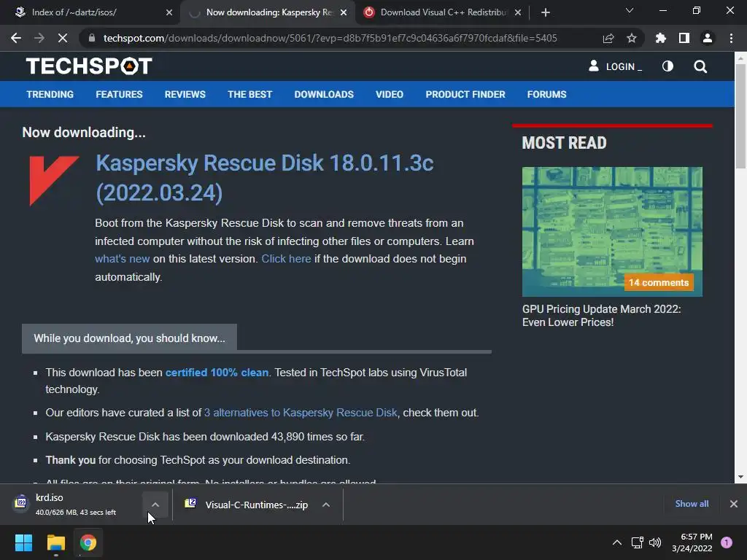The width and height of the screenshot is (747, 560).
Task: Close the Kaspersky download tab
Action: tap(344, 13)
